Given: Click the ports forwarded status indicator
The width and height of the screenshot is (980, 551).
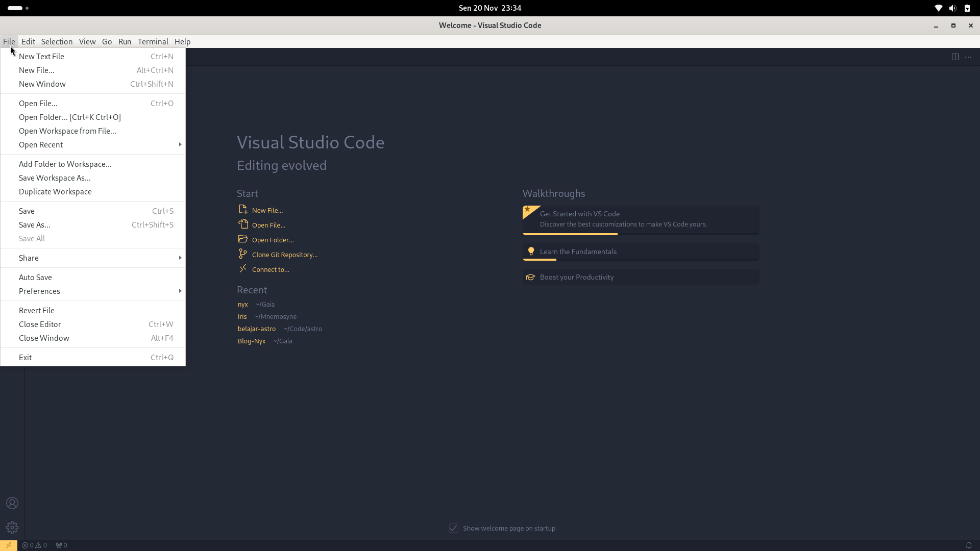Looking at the screenshot, I should (61, 545).
